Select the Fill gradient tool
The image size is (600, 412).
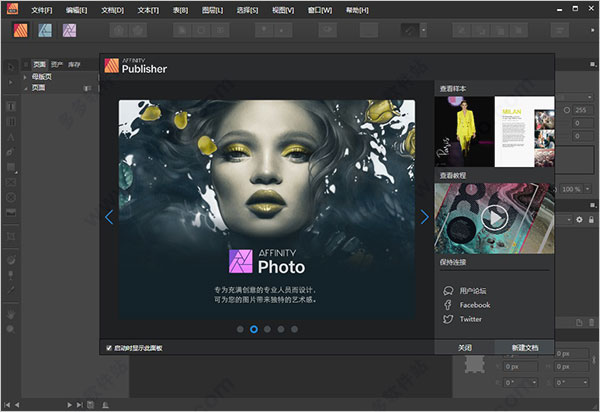[11, 260]
